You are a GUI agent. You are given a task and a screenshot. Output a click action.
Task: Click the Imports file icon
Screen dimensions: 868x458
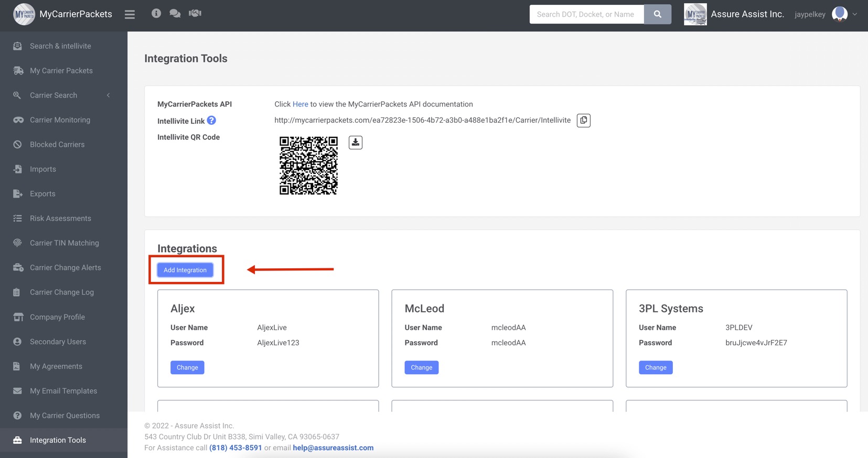click(17, 169)
